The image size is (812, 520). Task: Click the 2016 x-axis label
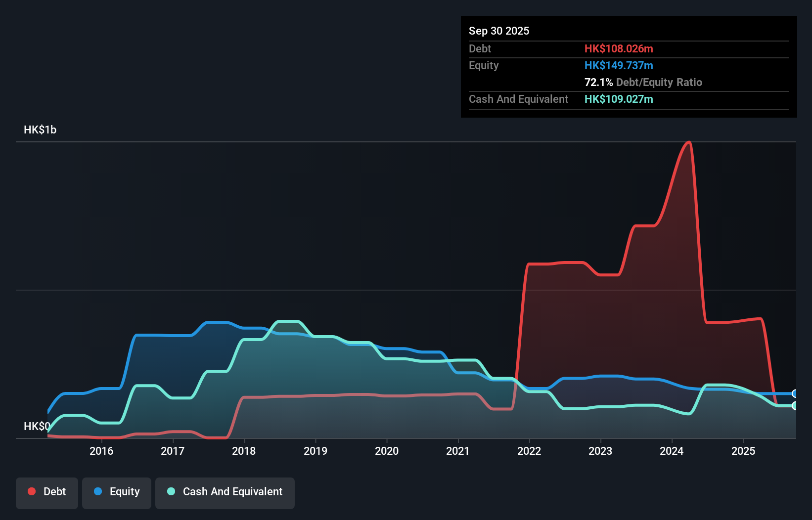101,451
